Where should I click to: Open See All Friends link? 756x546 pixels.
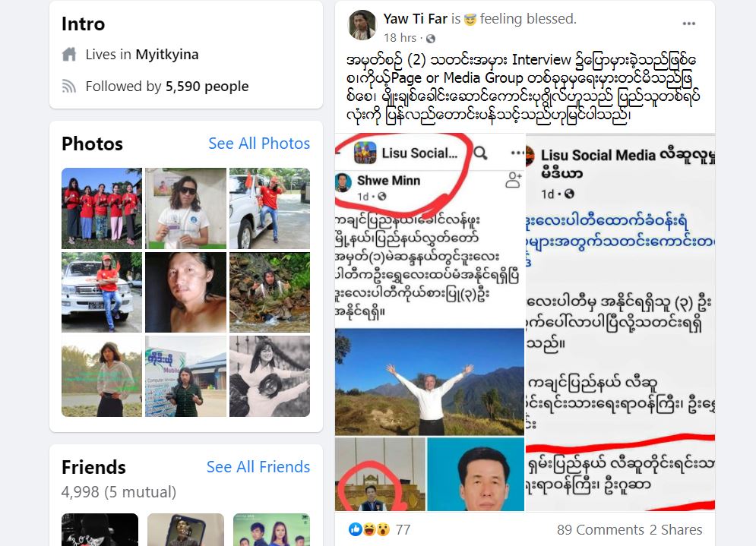pos(258,466)
